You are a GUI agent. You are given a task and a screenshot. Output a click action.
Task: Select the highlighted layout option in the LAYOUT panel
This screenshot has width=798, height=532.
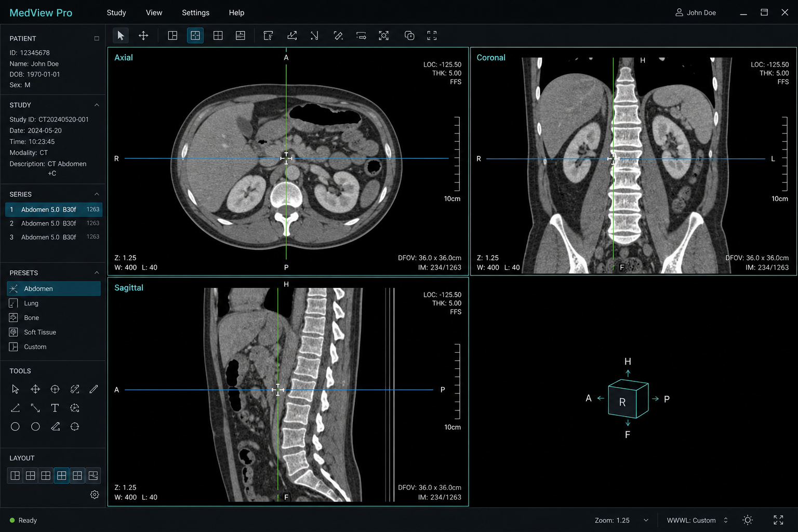point(62,475)
